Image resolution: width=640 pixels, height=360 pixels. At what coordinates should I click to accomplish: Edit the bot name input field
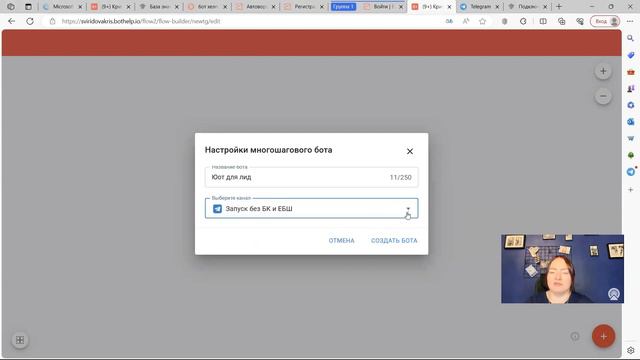(311, 177)
